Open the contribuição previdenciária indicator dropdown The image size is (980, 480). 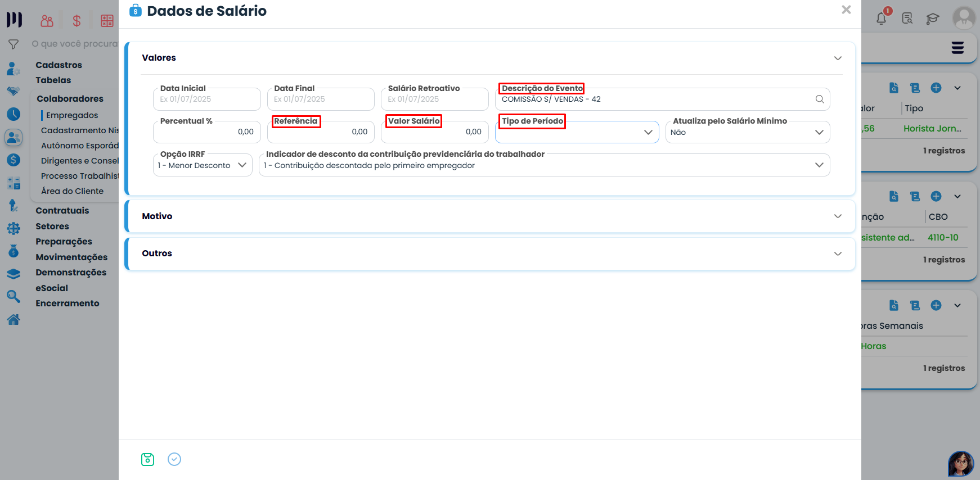click(x=545, y=165)
